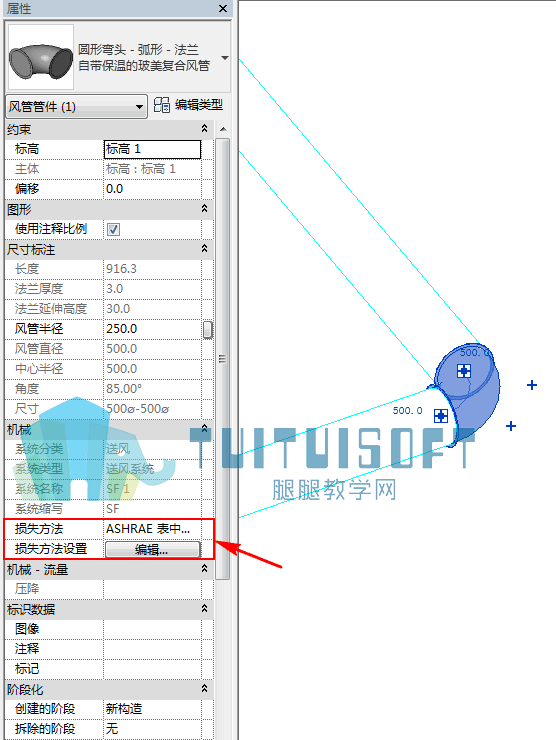Collapse the 机械 section
The image size is (556, 740).
point(204,429)
